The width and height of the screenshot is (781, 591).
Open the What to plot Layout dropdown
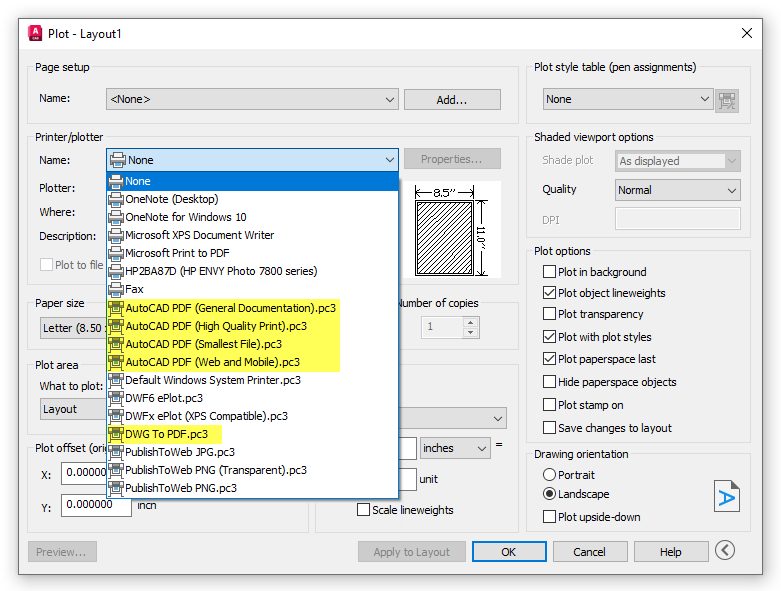pyautogui.click(x=73, y=409)
